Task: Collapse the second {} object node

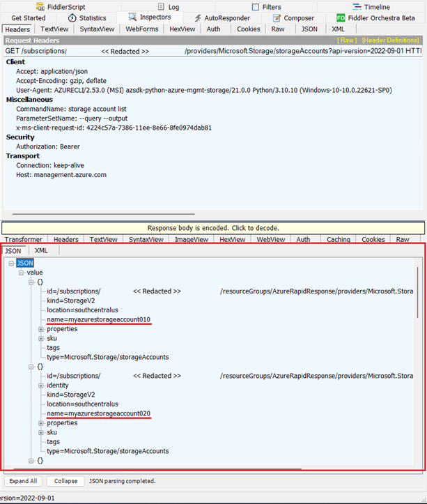Action: pyautogui.click(x=31, y=367)
